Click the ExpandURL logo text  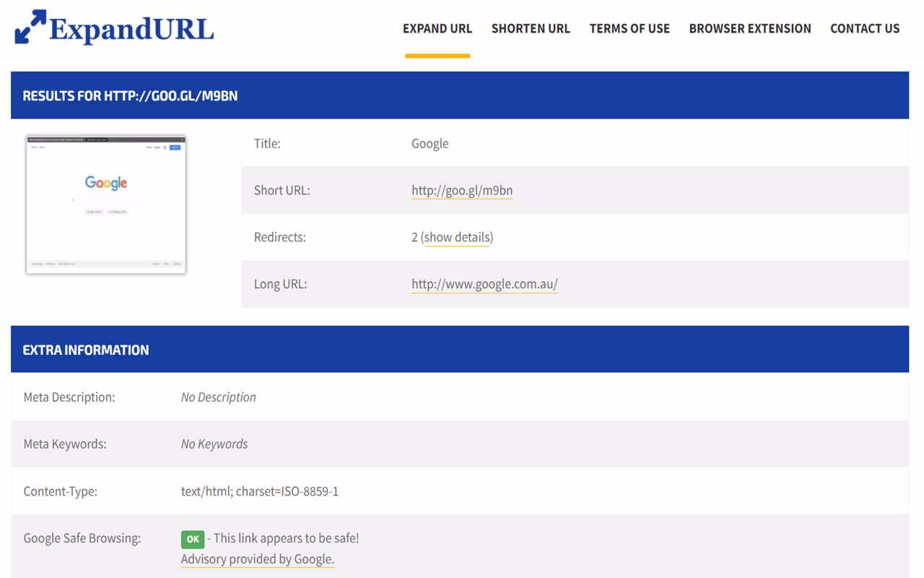click(x=131, y=29)
